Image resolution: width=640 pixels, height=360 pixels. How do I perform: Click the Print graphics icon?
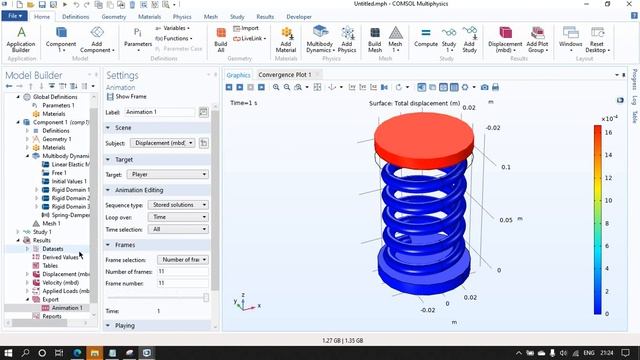(496, 87)
